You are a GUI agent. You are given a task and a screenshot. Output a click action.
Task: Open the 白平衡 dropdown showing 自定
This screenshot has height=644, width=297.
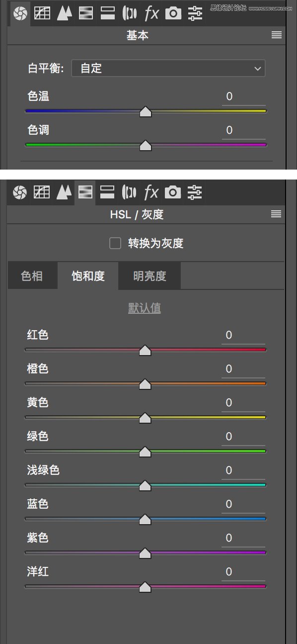168,68
